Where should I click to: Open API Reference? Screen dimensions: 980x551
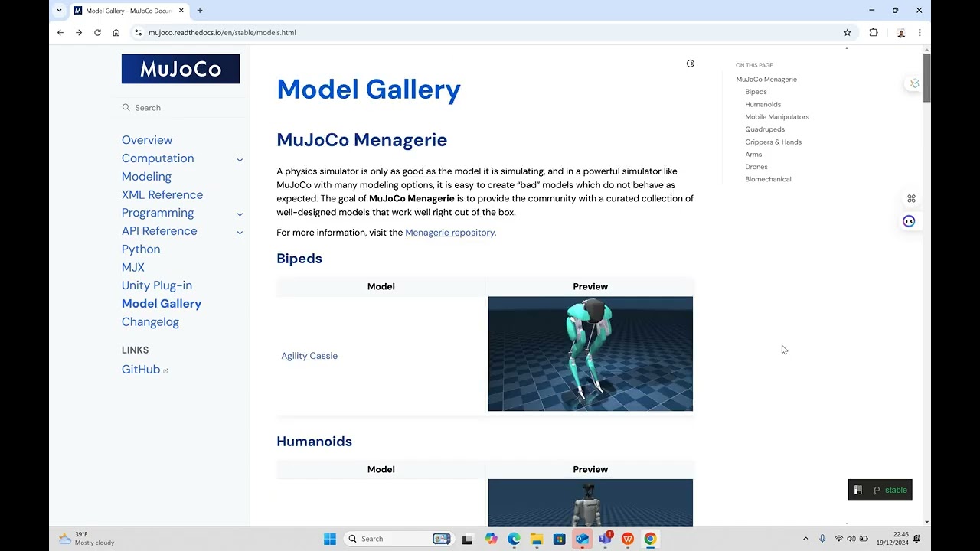pyautogui.click(x=159, y=231)
